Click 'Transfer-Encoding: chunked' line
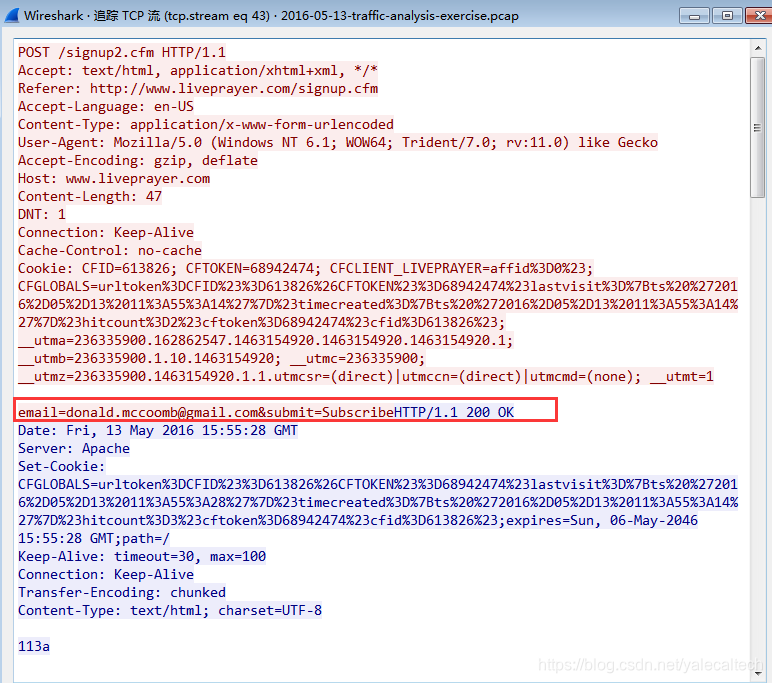Image resolution: width=772 pixels, height=683 pixels. [122, 592]
